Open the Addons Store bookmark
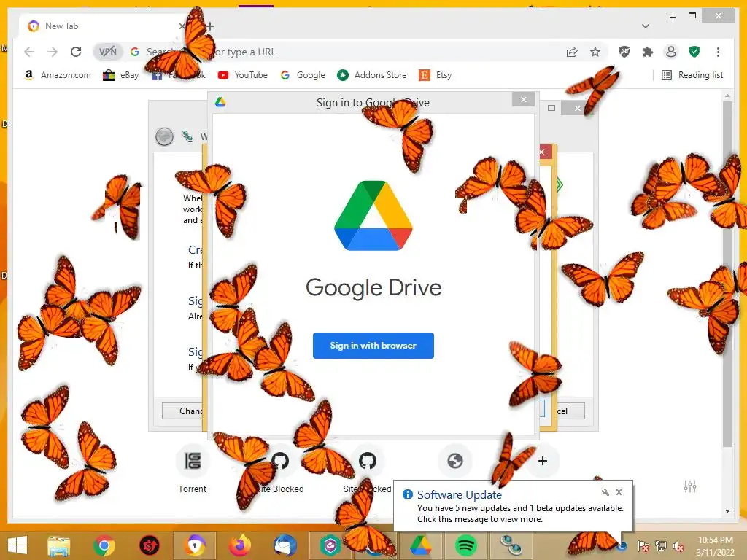The image size is (747, 560). [x=371, y=75]
